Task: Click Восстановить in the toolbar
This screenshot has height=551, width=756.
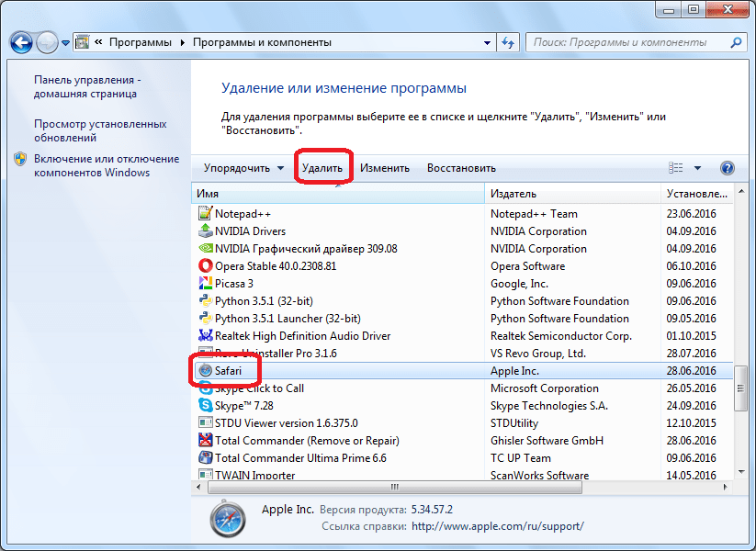Action: tap(461, 168)
